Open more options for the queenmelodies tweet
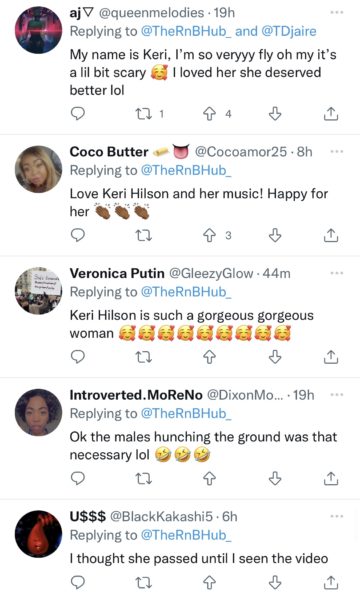The width and height of the screenshot is (360, 600). (337, 13)
